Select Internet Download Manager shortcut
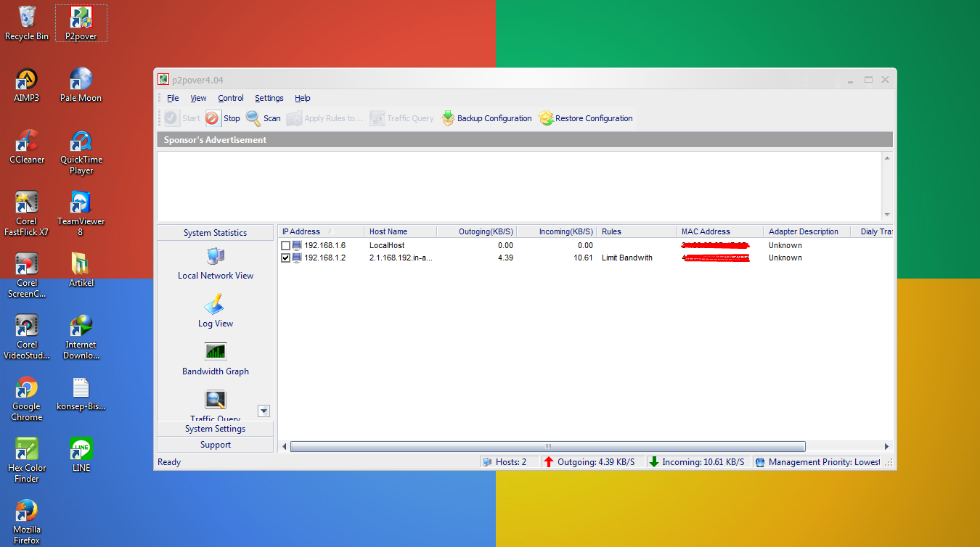 coord(81,337)
